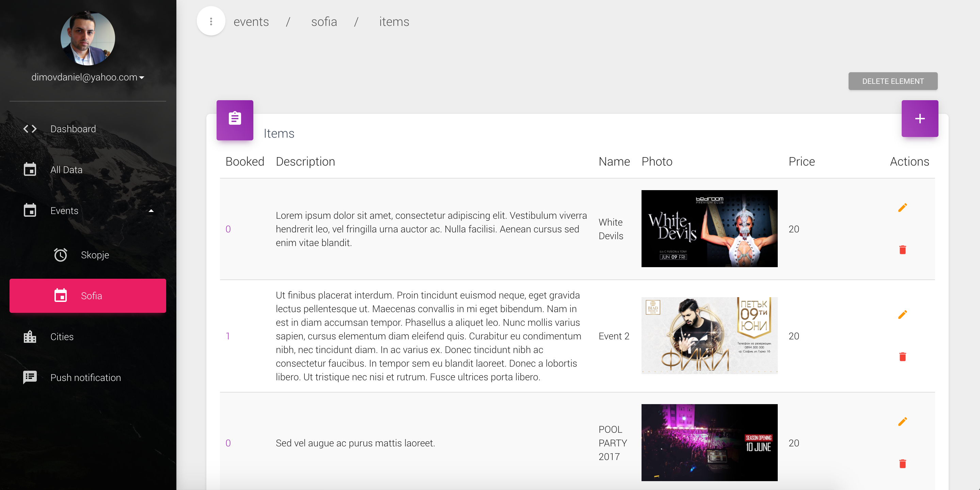This screenshot has width=980, height=490.
Task: Click the purple clipboard Items icon
Action: tap(235, 120)
